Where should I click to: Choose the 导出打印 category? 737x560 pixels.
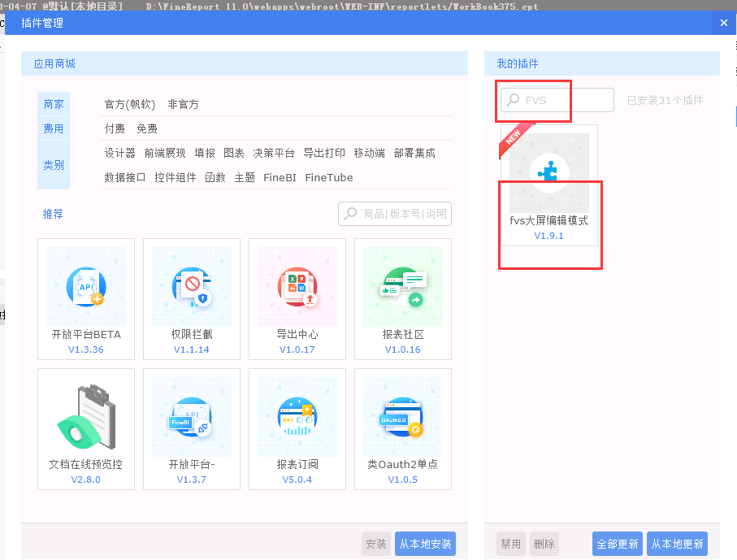coord(324,153)
